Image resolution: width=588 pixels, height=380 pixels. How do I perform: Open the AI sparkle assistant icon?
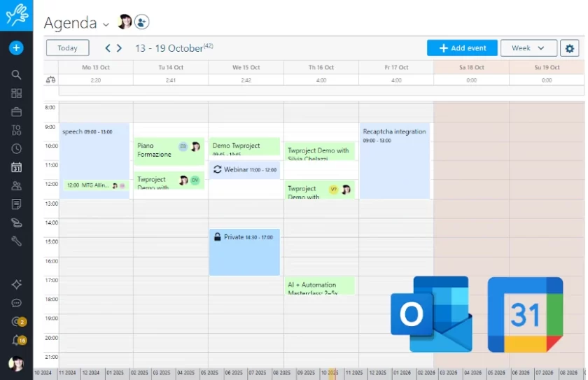(16, 284)
